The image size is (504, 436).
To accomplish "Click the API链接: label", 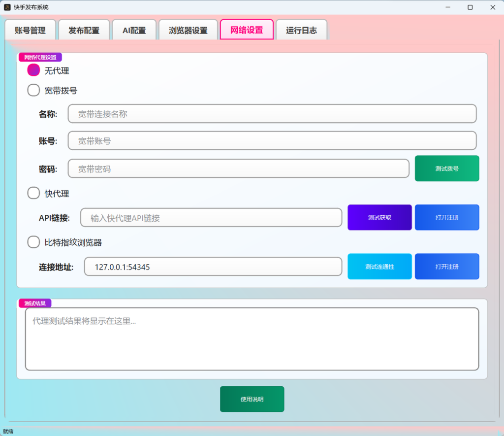I will coord(54,218).
